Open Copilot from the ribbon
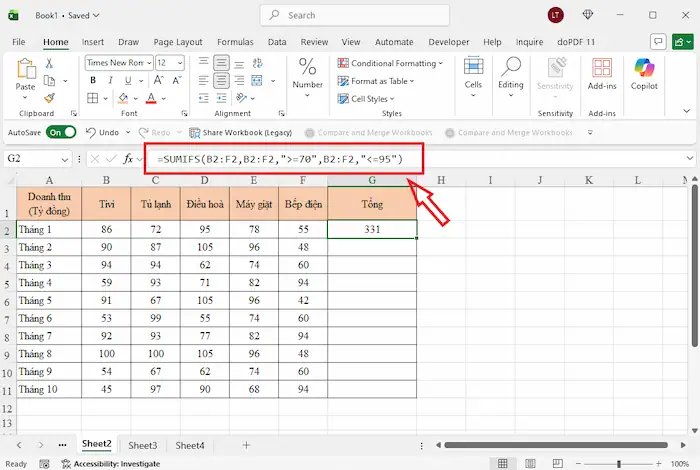 pyautogui.click(x=644, y=72)
